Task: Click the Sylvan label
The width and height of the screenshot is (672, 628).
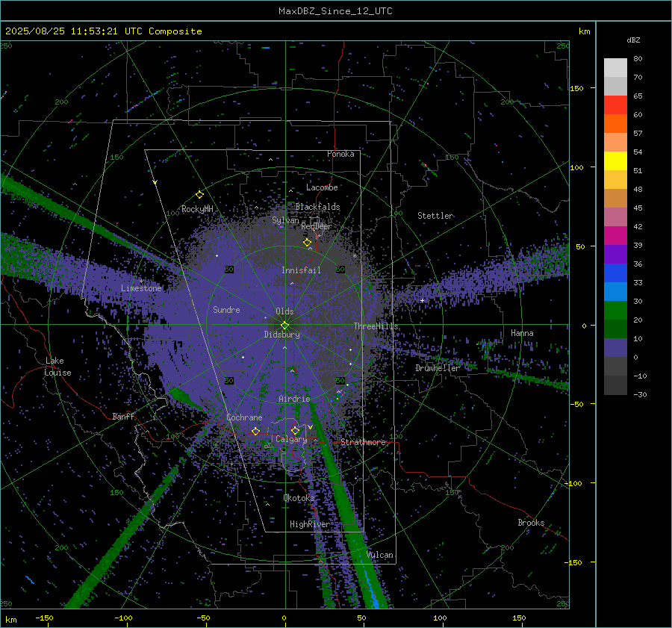Action: coord(285,220)
